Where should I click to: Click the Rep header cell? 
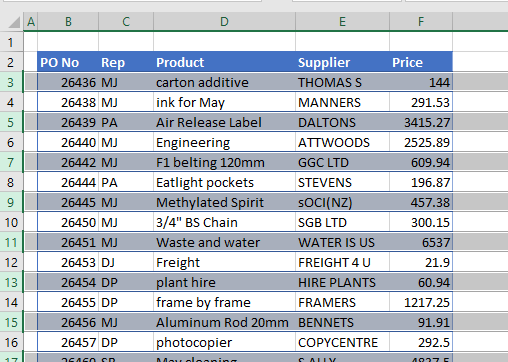126,62
